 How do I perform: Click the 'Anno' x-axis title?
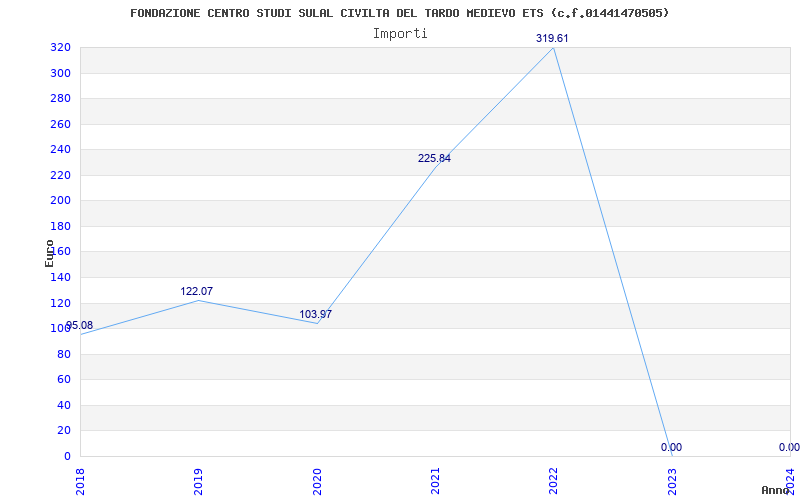775,490
